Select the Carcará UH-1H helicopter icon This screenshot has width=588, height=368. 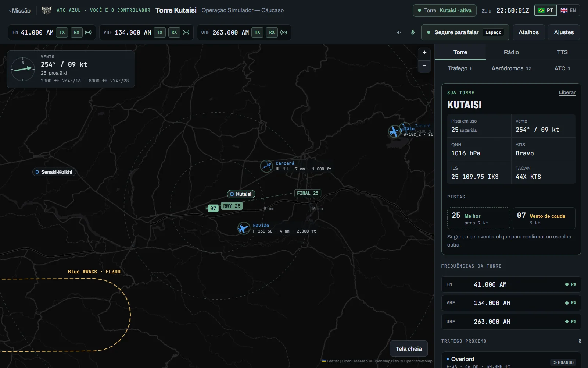[x=266, y=166]
